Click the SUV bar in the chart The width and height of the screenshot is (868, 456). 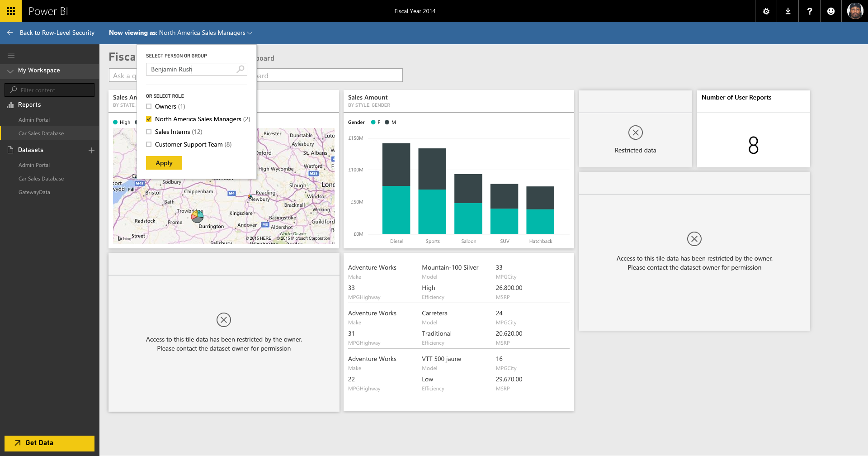504,209
